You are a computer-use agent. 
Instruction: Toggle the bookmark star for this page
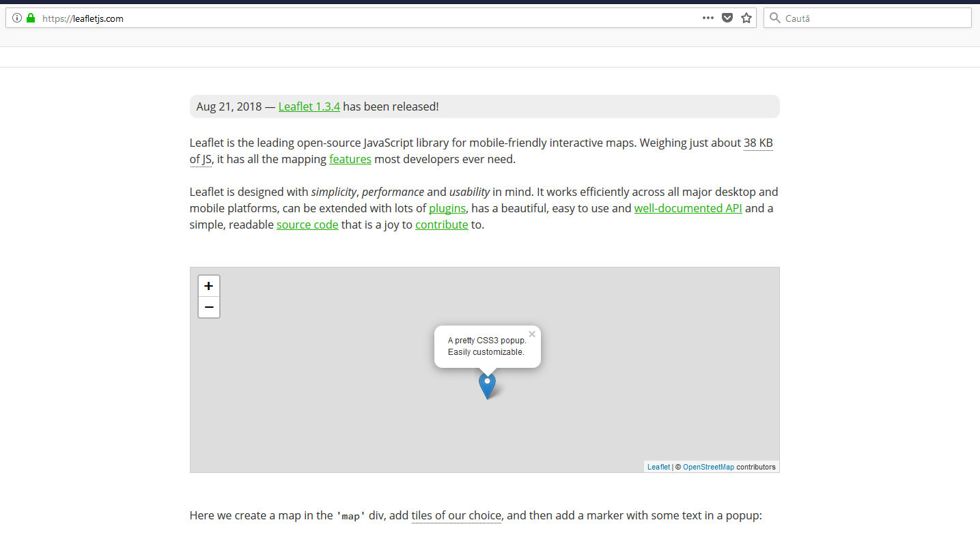[x=746, y=18]
